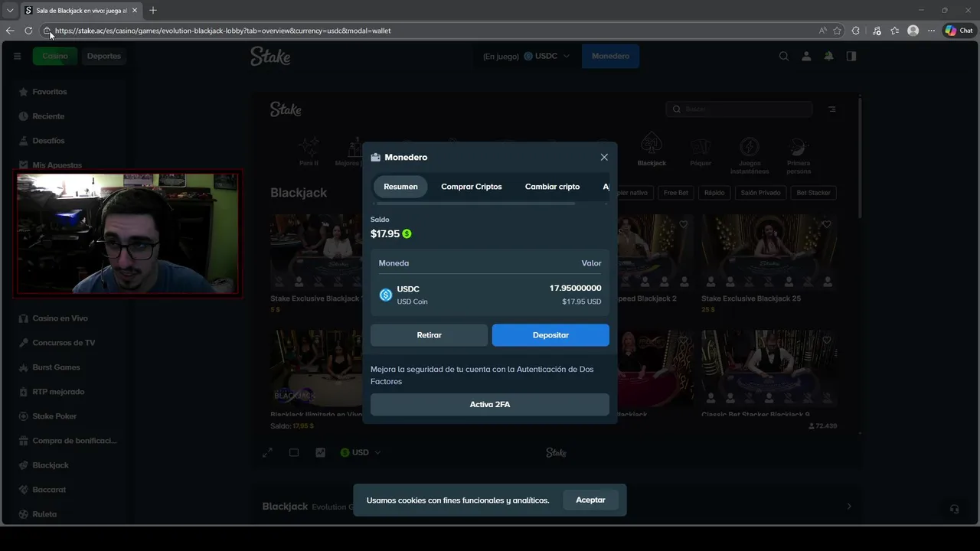Apply Free Bet filter chip
This screenshot has width=980, height=551.
676,193
